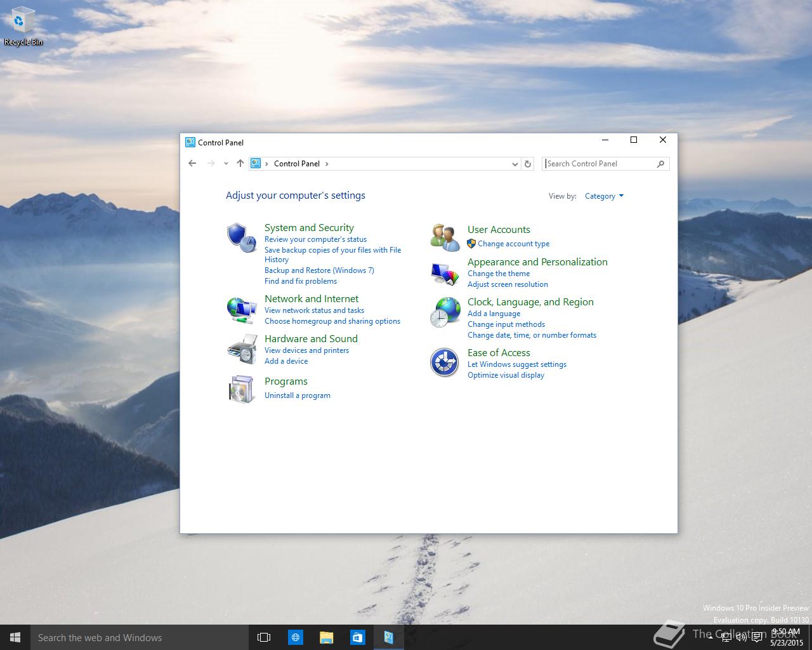Open the taskbar clock and date
Image resolution: width=812 pixels, height=650 pixels.
(x=786, y=637)
